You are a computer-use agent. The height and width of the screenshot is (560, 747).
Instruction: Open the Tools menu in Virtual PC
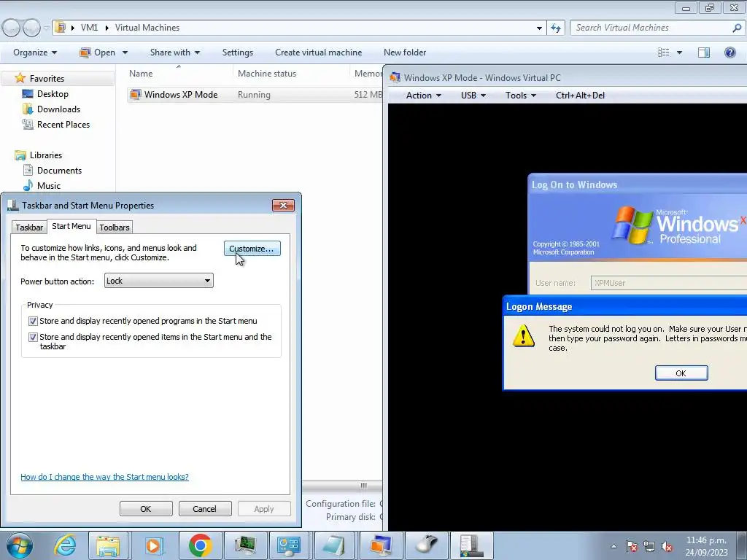pyautogui.click(x=521, y=96)
